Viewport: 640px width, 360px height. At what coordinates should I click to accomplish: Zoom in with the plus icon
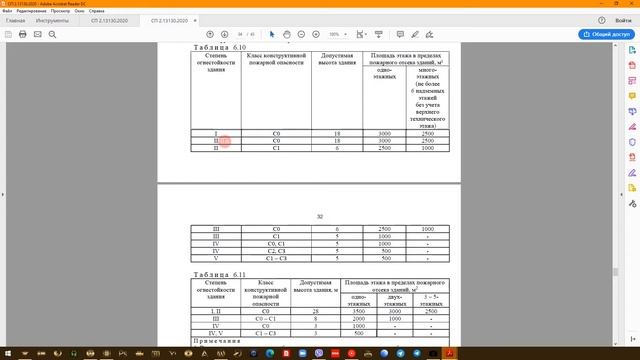click(x=316, y=34)
